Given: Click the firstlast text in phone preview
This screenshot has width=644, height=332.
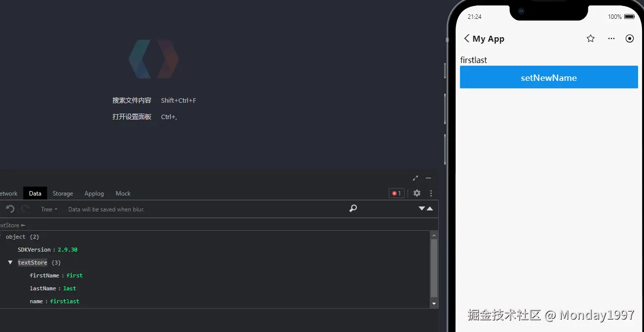Looking at the screenshot, I should point(473,60).
